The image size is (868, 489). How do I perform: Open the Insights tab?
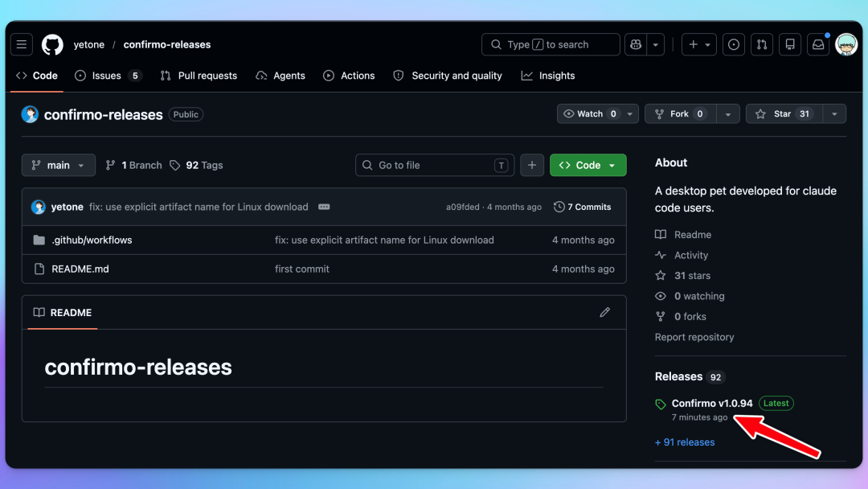(x=548, y=76)
